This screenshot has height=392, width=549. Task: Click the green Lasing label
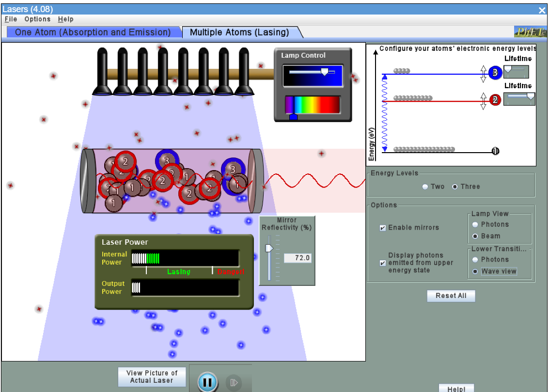[x=179, y=272]
